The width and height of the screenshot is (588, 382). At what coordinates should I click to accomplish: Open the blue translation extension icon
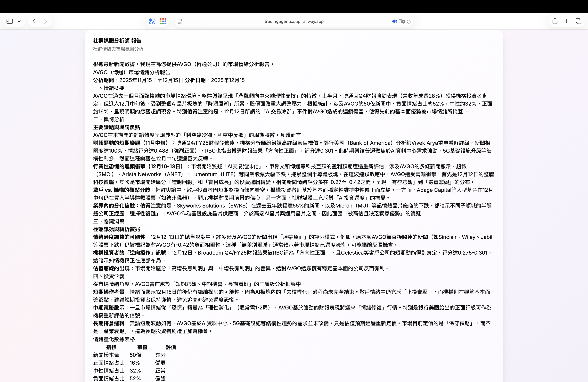tap(152, 21)
